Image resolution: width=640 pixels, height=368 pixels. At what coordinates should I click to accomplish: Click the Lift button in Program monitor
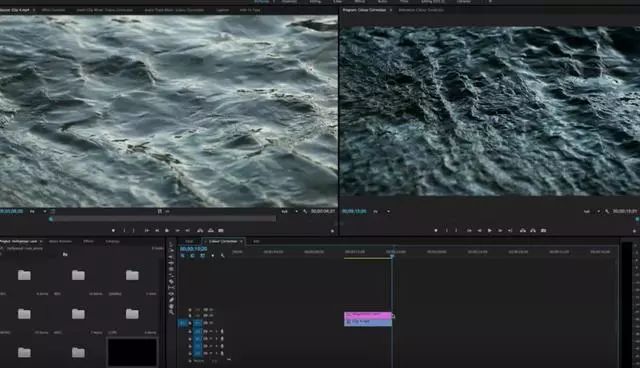[x=523, y=231]
